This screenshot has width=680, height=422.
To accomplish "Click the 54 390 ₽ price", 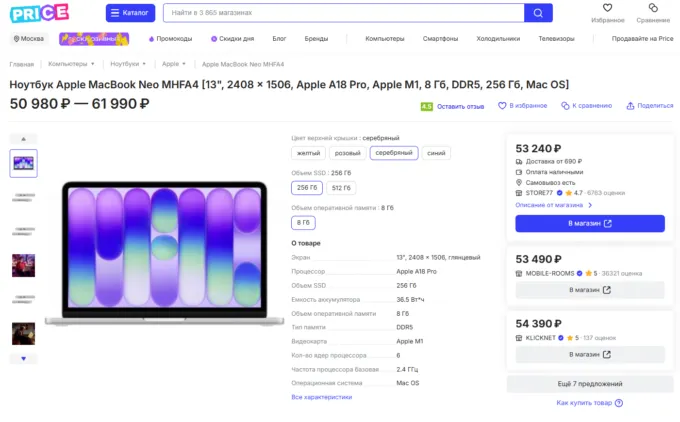I will (x=538, y=324).
